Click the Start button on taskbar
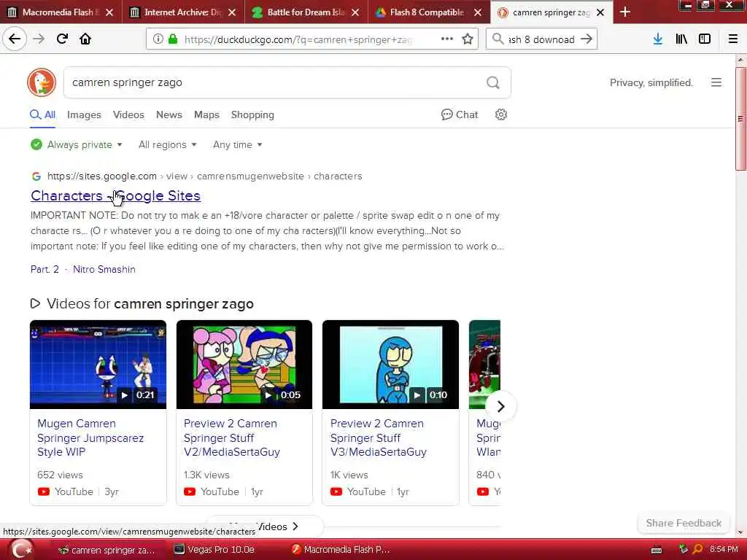Screen dimensions: 747x560 click(x=21, y=550)
